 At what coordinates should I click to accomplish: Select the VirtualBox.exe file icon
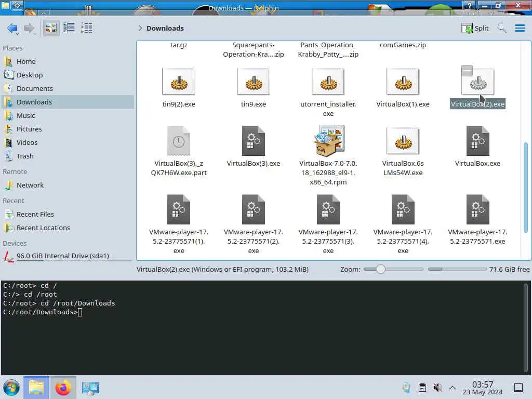click(478, 141)
